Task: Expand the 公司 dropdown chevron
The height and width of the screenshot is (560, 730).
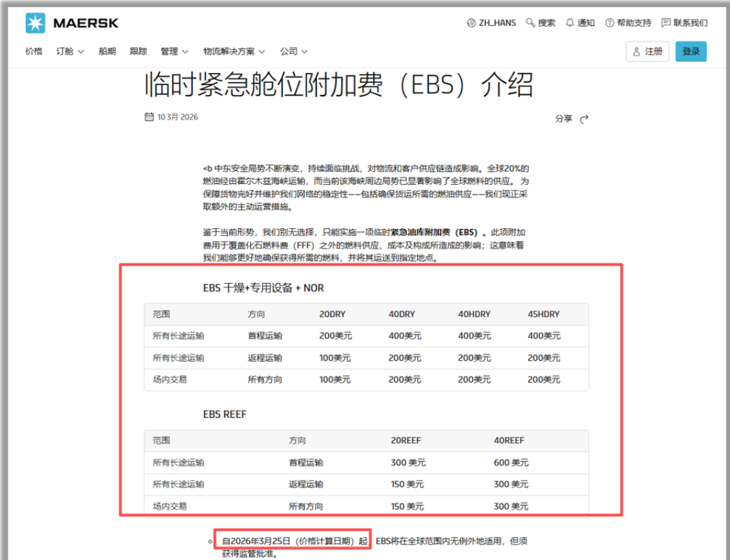Action: (x=304, y=51)
